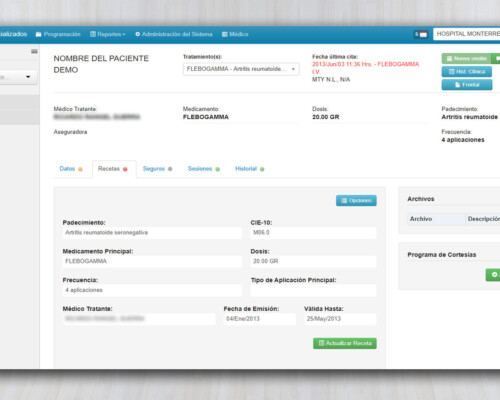The height and width of the screenshot is (400, 500).
Task: Click the Actualizar Receta button
Action: pos(345,343)
